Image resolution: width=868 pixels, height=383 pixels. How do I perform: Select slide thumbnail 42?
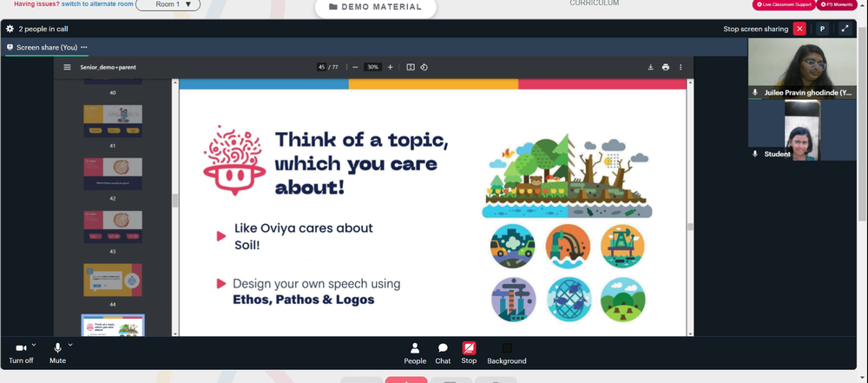tap(113, 174)
